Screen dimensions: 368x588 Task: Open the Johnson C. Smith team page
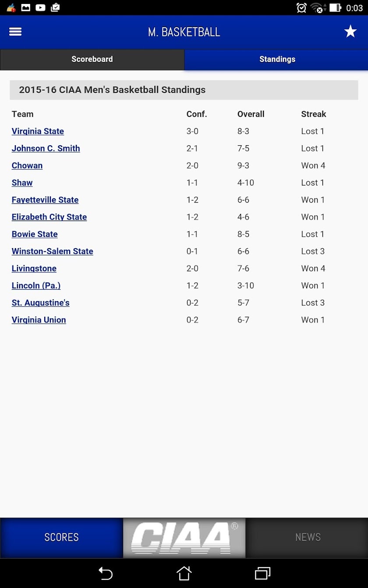46,148
